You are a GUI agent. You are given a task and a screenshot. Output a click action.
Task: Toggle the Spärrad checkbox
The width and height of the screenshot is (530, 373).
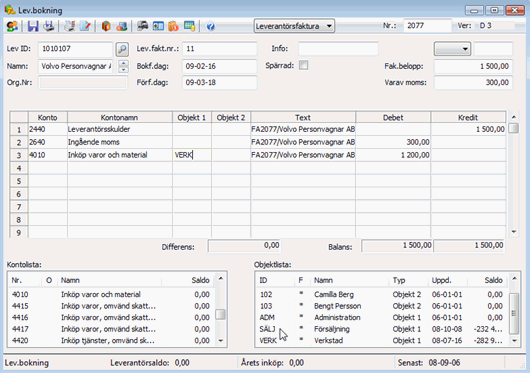(x=304, y=65)
